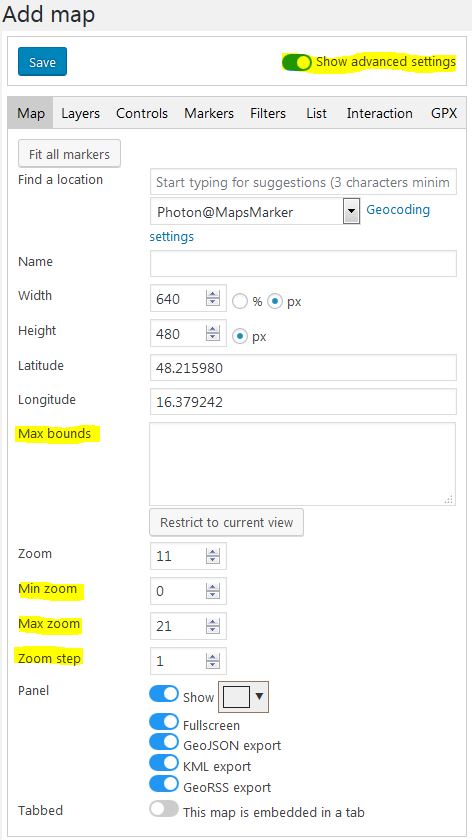Switch to the GPX tab

pyautogui.click(x=444, y=114)
